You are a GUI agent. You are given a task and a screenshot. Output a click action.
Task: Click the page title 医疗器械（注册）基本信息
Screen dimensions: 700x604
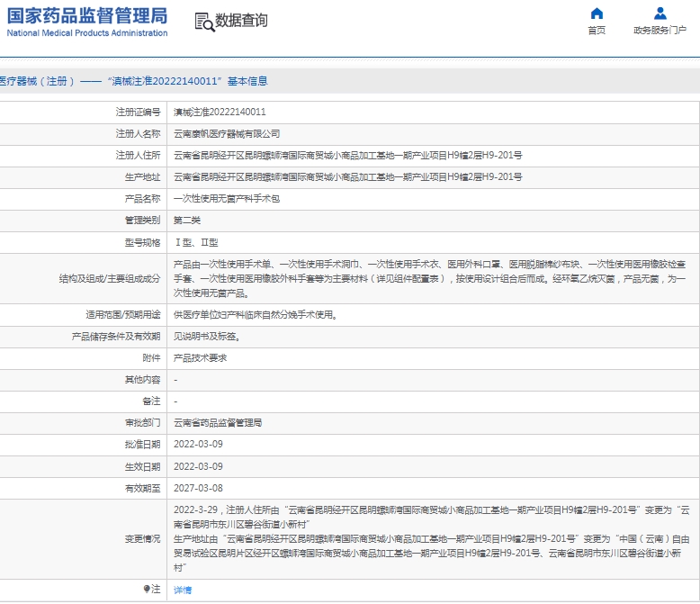point(133,81)
